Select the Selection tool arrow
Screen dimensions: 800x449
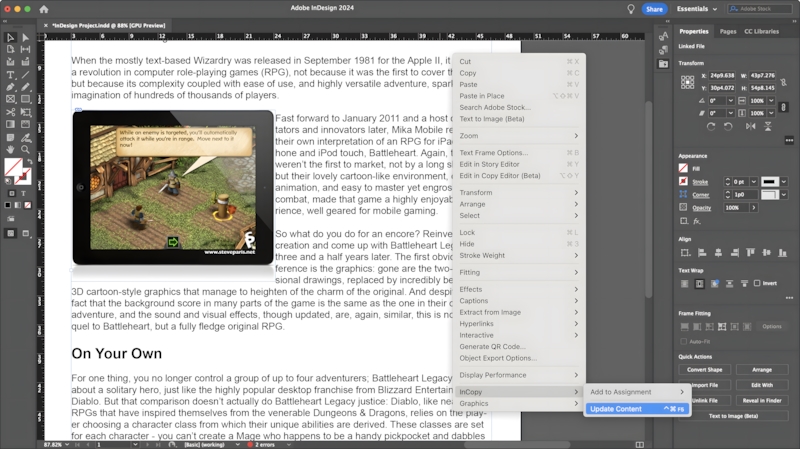(10, 37)
